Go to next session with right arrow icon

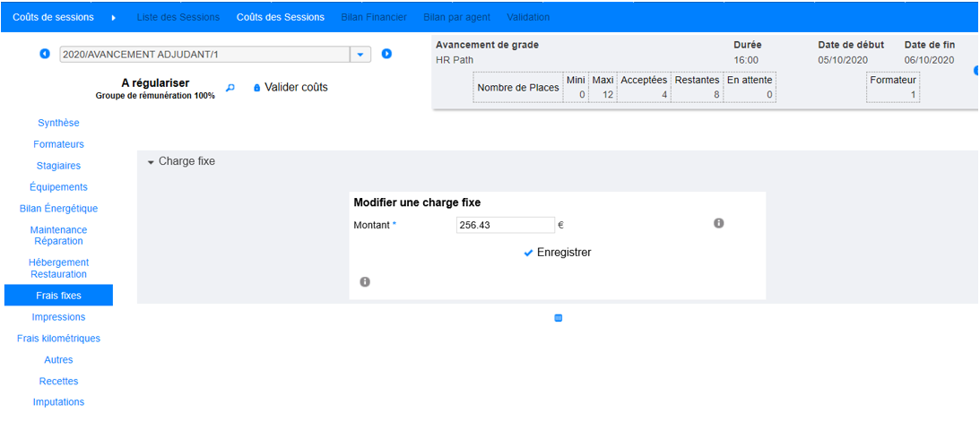[386, 54]
